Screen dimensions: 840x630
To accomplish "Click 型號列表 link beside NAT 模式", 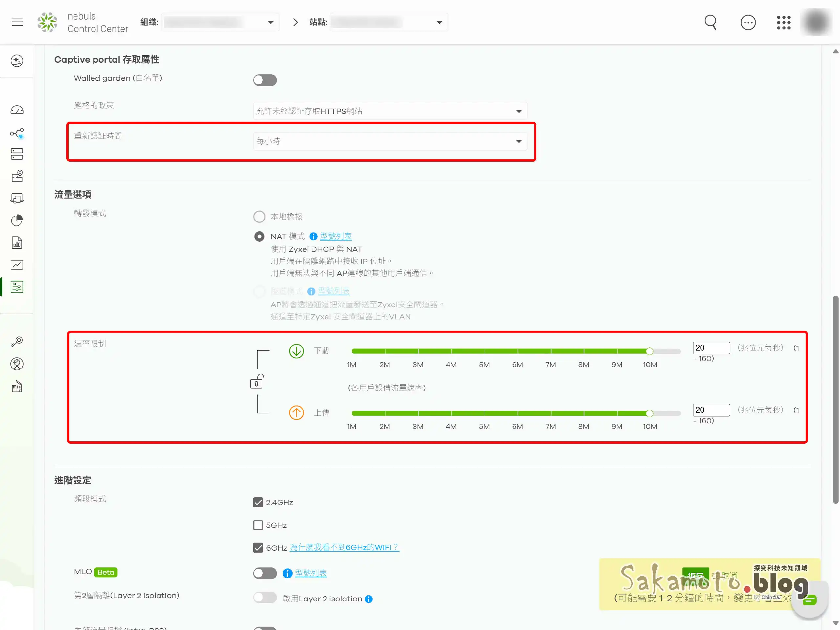I will tap(336, 236).
